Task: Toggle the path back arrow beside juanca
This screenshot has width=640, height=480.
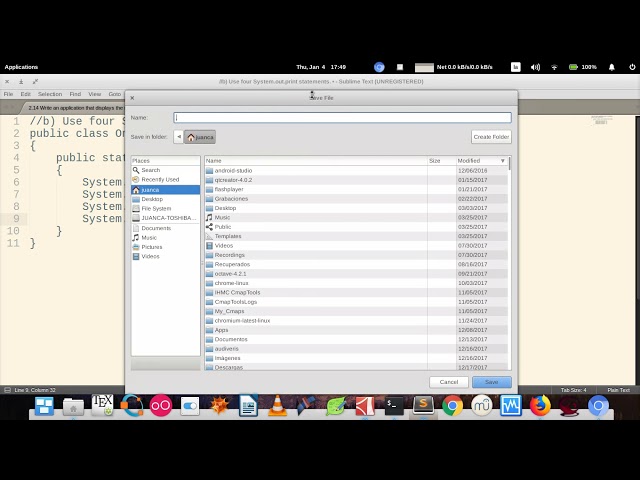Action: [178, 137]
